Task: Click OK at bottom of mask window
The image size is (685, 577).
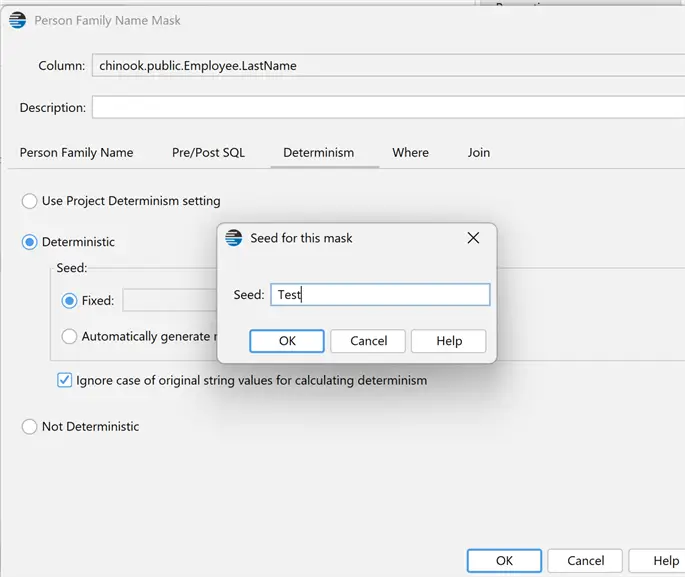Action: click(504, 560)
